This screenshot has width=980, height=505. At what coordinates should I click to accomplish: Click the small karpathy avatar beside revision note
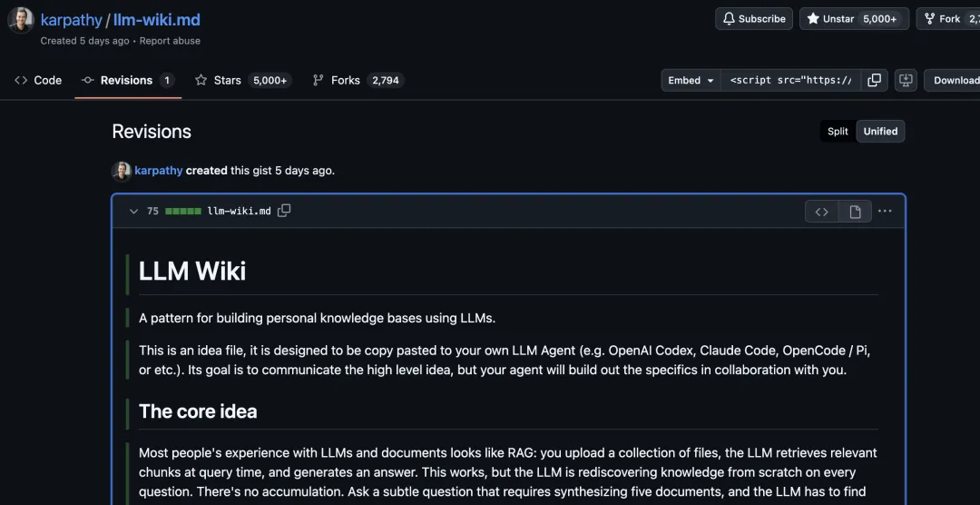pos(122,171)
